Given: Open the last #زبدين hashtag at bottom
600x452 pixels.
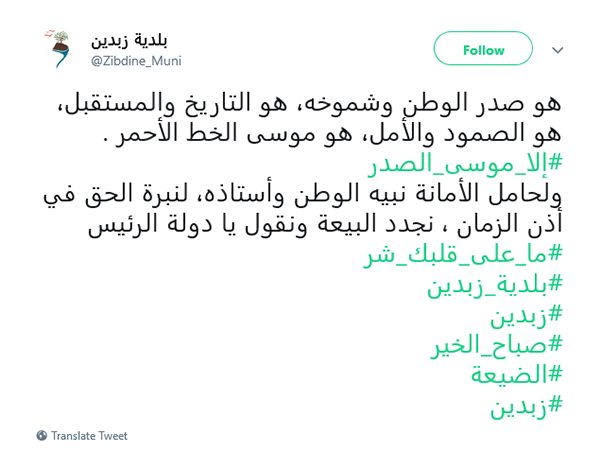Looking at the screenshot, I should click(527, 406).
